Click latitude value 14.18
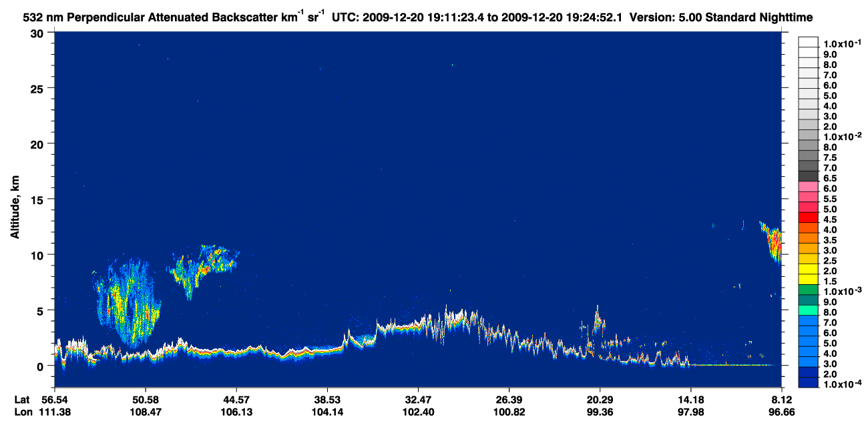The width and height of the screenshot is (868, 445). tap(691, 400)
